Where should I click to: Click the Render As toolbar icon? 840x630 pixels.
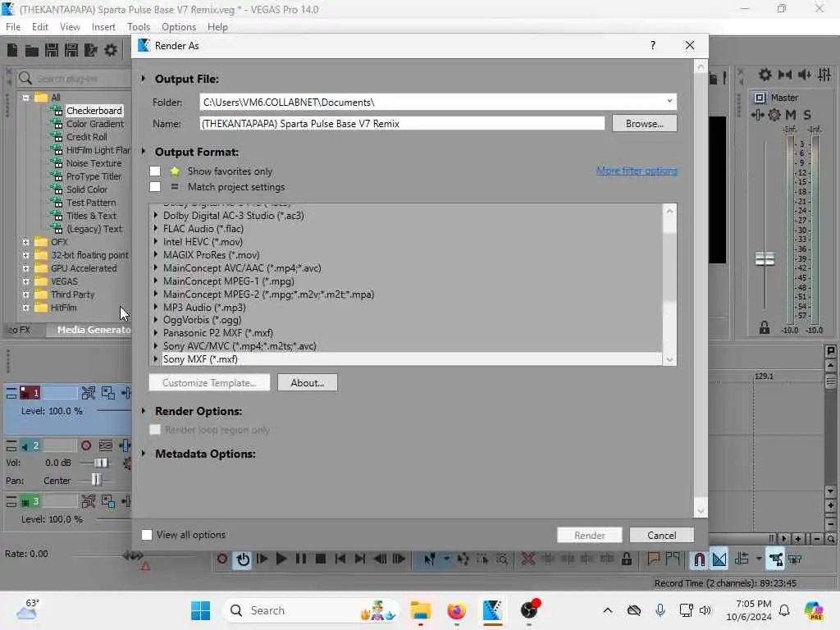pyautogui.click(x=91, y=50)
